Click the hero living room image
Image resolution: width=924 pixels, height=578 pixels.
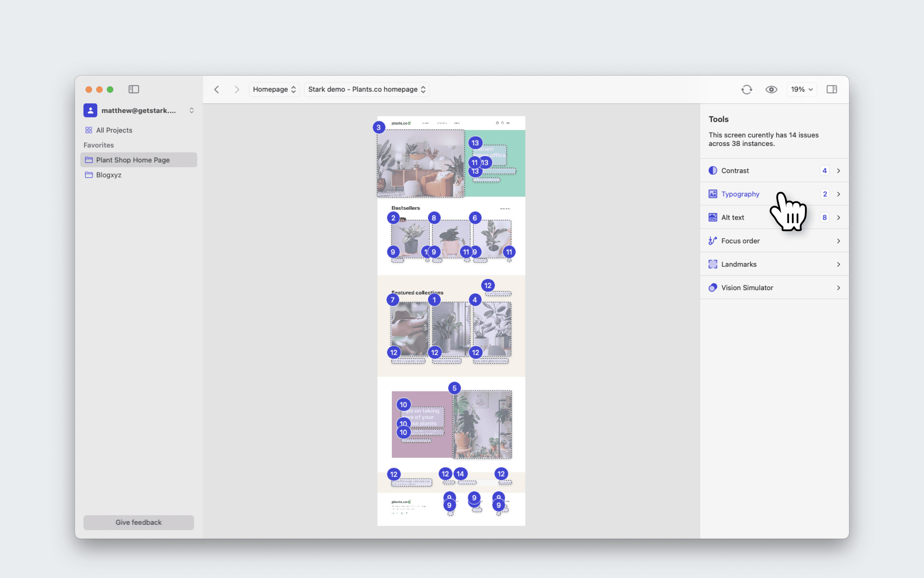pos(421,163)
